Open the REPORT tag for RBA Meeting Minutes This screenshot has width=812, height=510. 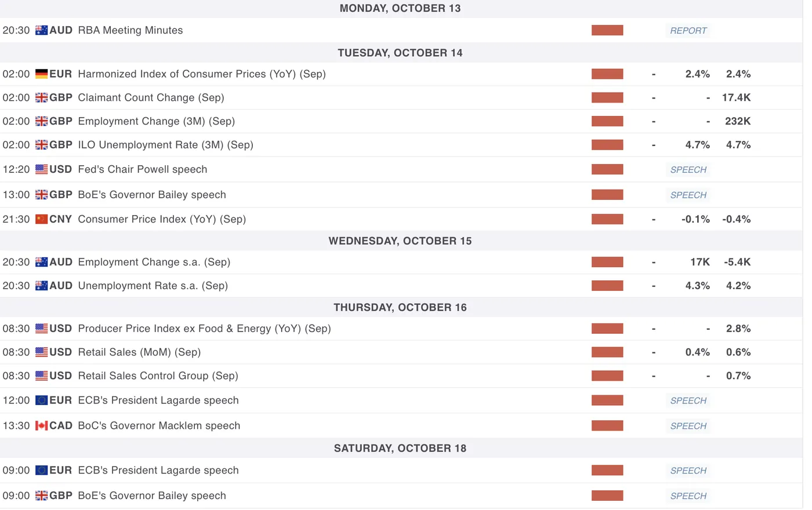(688, 31)
